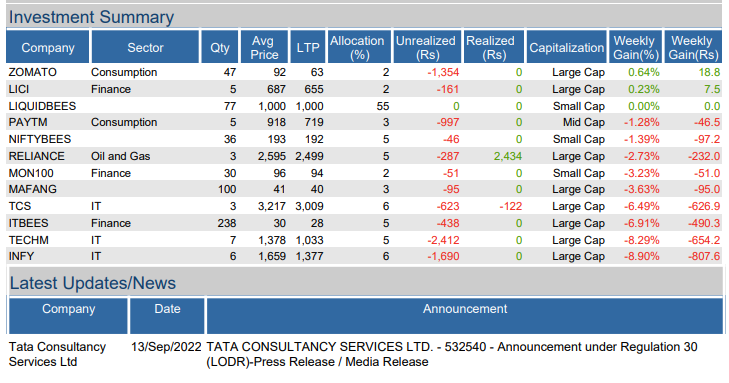Click MAFANG quantity 100
729x383 pixels.
pos(226,189)
